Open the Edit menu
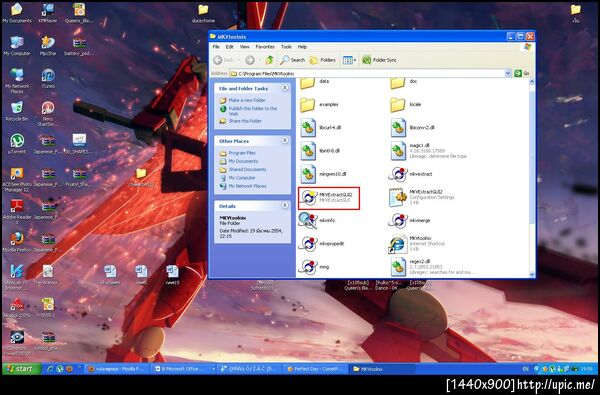 pos(230,47)
